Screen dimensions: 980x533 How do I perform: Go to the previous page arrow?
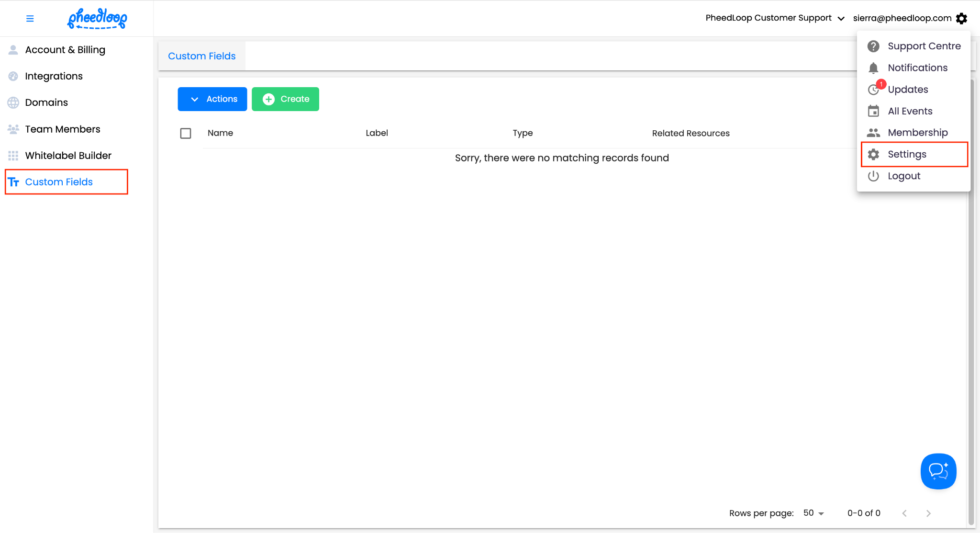tap(904, 513)
